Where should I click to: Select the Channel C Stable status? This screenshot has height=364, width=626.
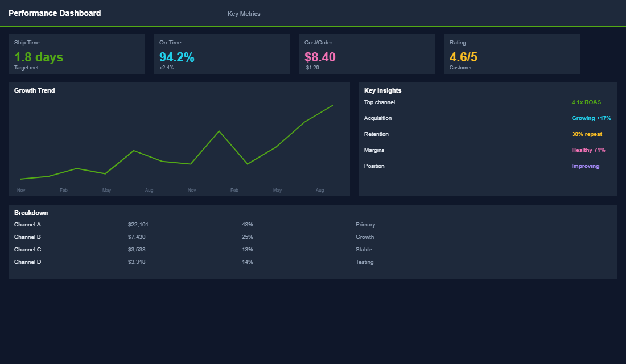(x=364, y=249)
